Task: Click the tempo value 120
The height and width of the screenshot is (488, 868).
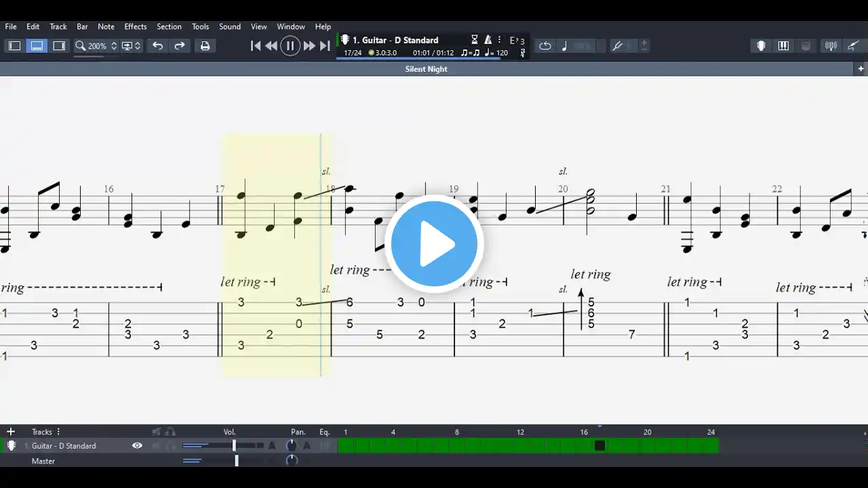Action: pyautogui.click(x=502, y=53)
